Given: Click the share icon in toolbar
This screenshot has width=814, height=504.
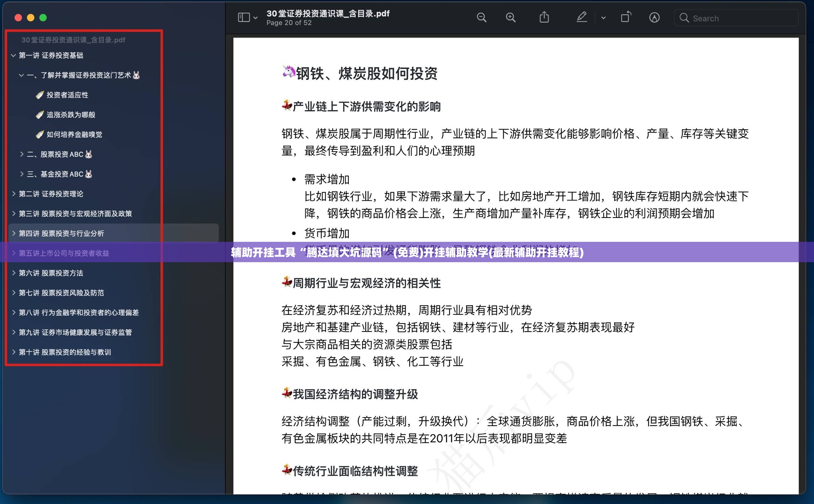Looking at the screenshot, I should pyautogui.click(x=544, y=17).
